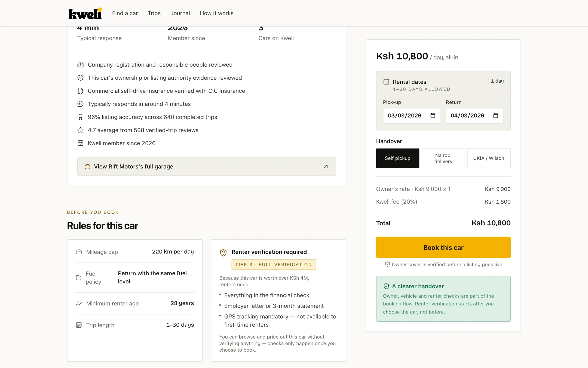The width and height of the screenshot is (588, 368).
Task: Edit the Pick-up date field 03/09/2026
Action: click(412, 116)
